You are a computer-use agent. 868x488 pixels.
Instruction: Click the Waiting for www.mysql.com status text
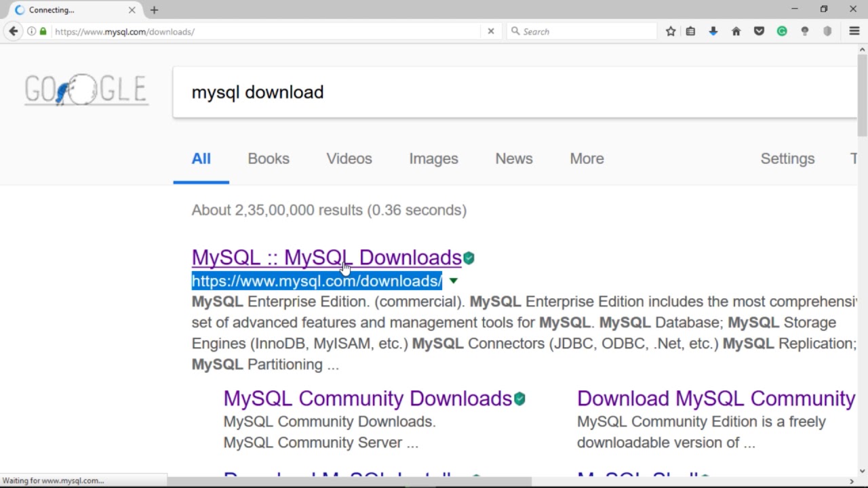pyautogui.click(x=54, y=481)
